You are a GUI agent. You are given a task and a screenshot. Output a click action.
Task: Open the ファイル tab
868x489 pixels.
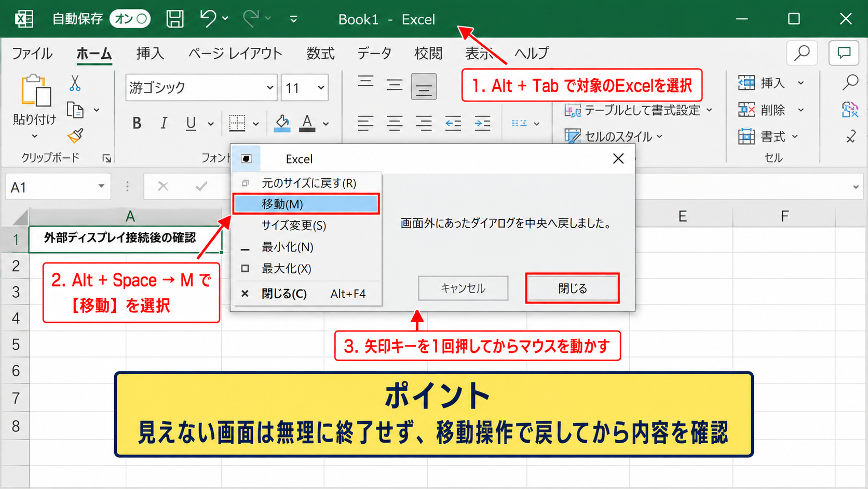pyautogui.click(x=32, y=53)
